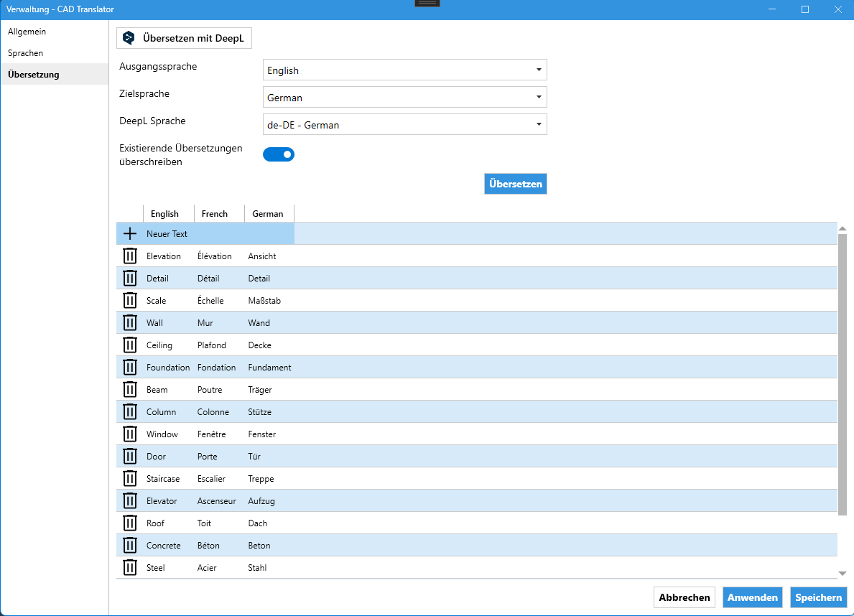
Task: Select the German cell 'Fundament'
Action: pyautogui.click(x=269, y=368)
